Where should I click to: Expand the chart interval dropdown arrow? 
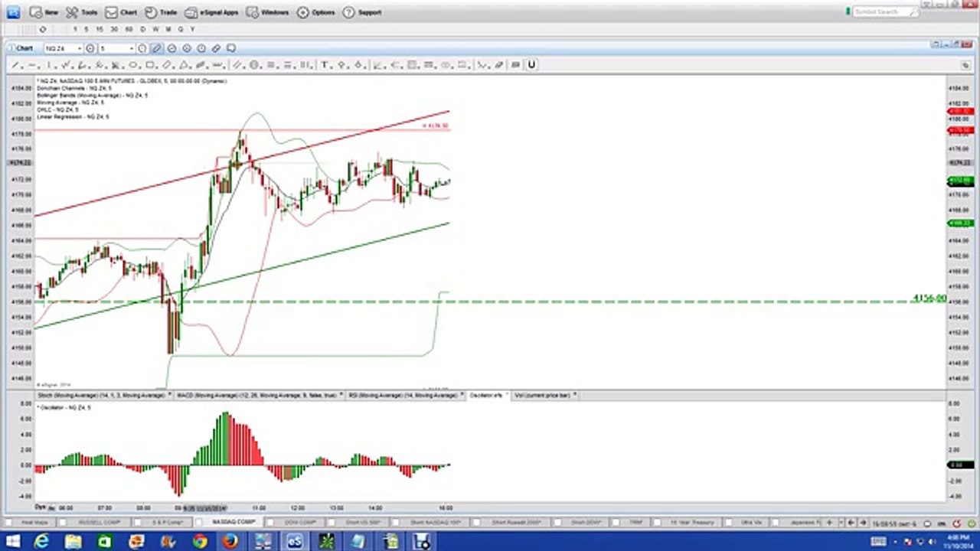pos(132,48)
